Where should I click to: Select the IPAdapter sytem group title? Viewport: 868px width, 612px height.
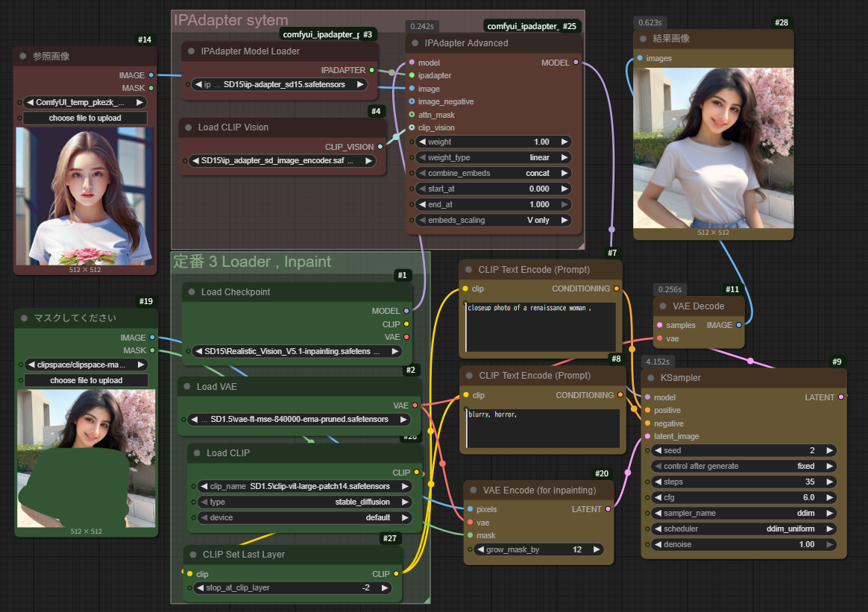click(230, 20)
